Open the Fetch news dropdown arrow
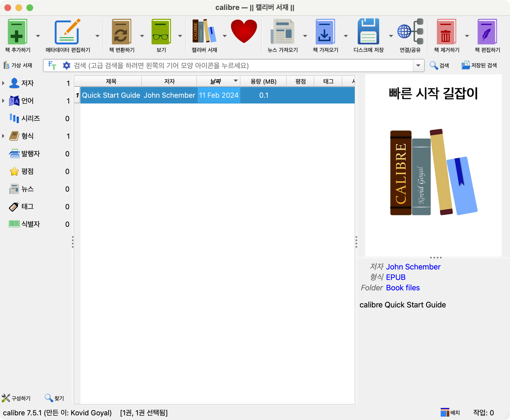 click(x=305, y=36)
